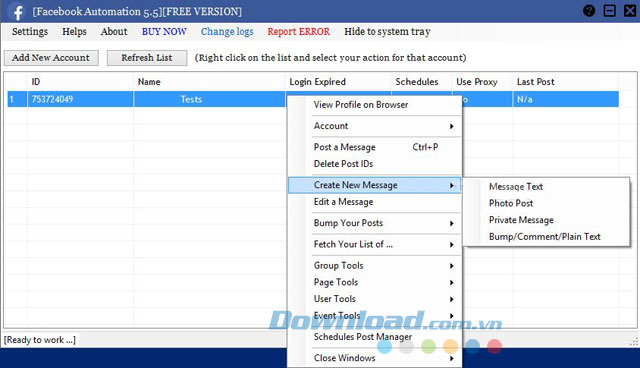Open the About menu
Viewport: 640px width, 368px height.
coord(114,32)
